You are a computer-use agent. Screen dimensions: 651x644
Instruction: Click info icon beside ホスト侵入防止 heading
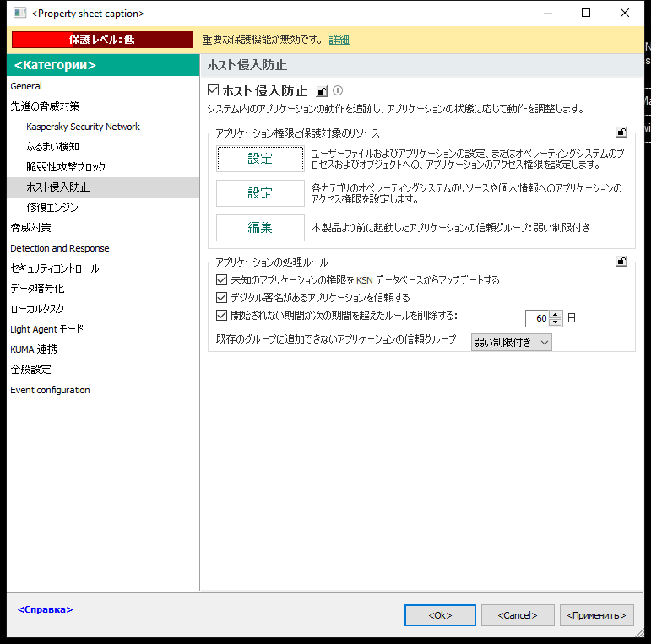point(338,90)
